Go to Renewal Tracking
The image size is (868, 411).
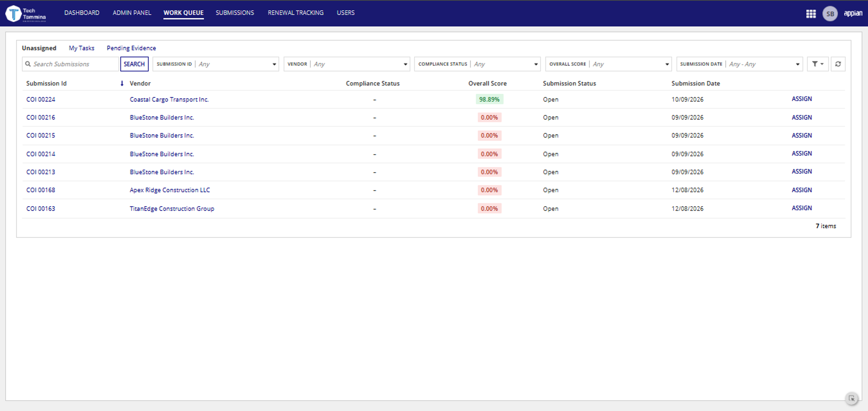pos(295,13)
